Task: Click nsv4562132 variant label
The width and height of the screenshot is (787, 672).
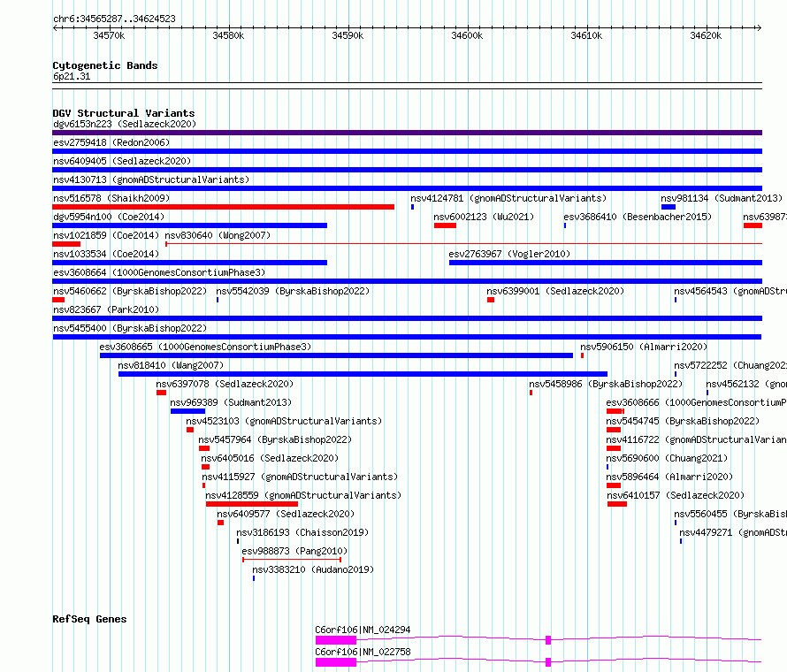Action: coord(746,384)
